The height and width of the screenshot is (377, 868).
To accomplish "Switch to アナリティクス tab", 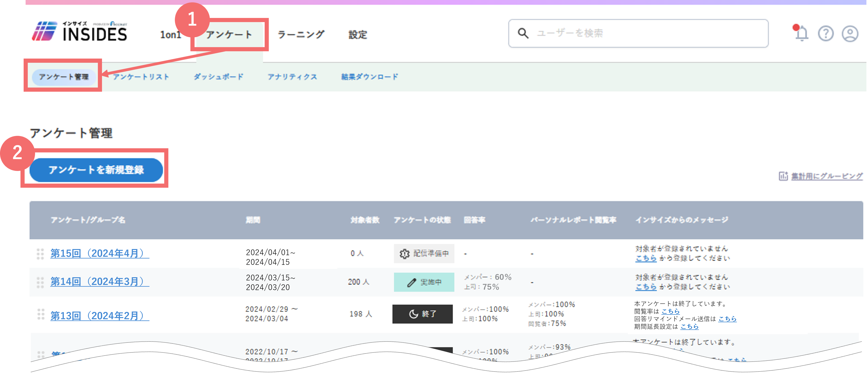I will 292,77.
